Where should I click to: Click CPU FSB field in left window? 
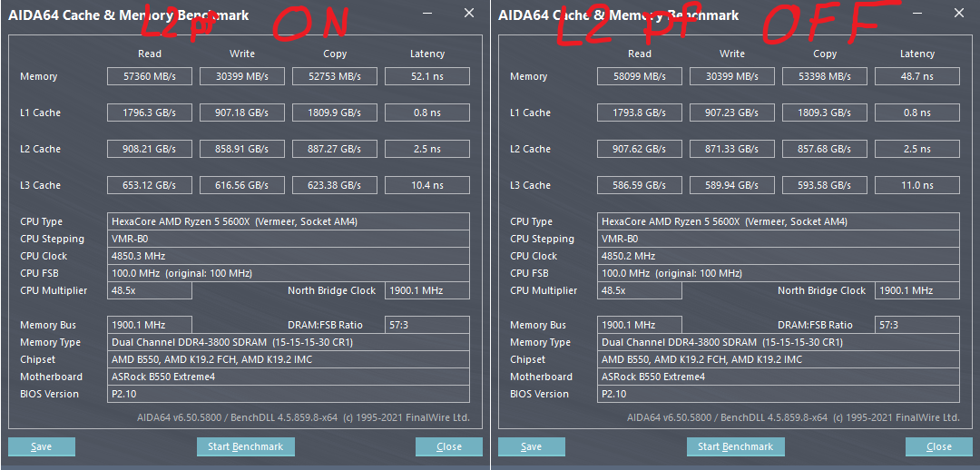click(289, 273)
